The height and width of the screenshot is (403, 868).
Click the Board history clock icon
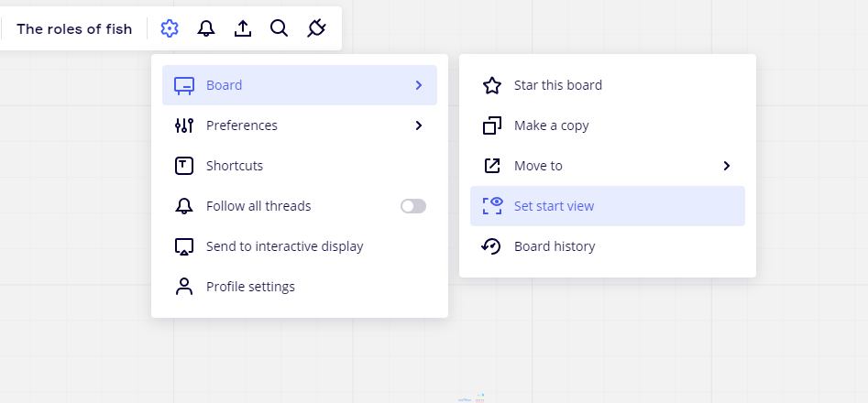coord(492,246)
